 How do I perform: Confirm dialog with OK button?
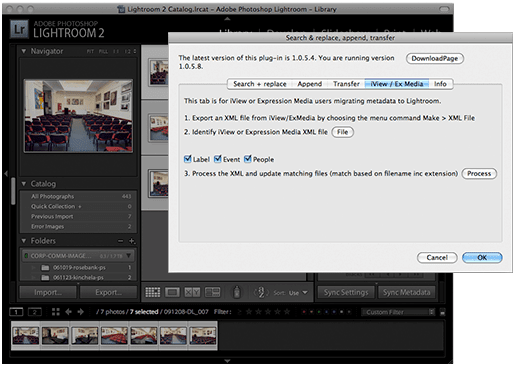coord(482,258)
